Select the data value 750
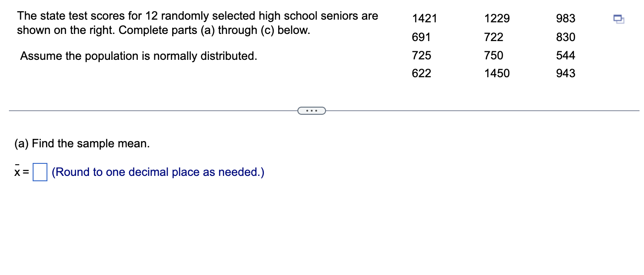 click(x=494, y=55)
